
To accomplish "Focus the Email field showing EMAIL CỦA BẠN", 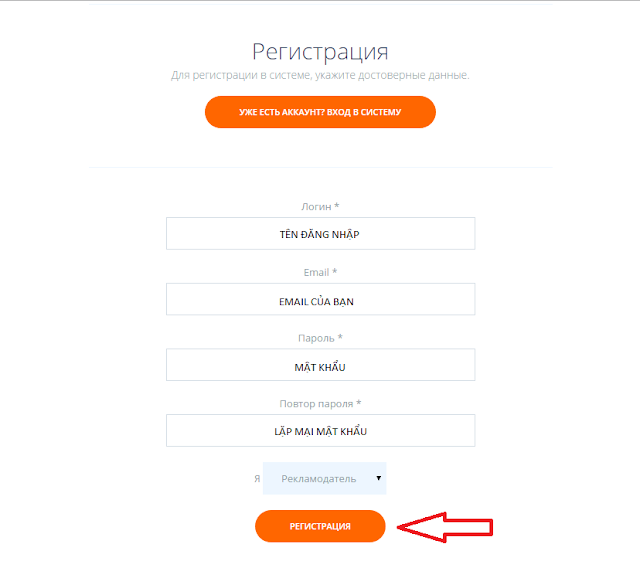I will [320, 299].
